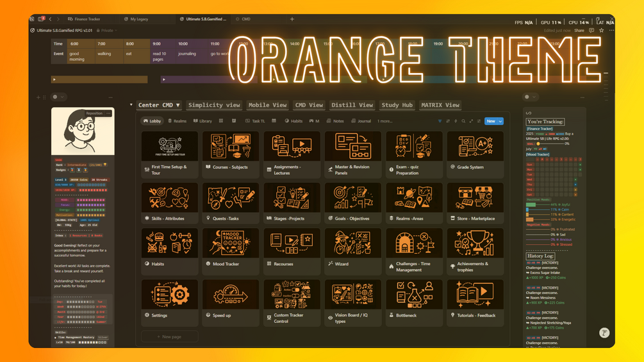Click the MATRIX View button
644x362 pixels.
pyautogui.click(x=440, y=105)
